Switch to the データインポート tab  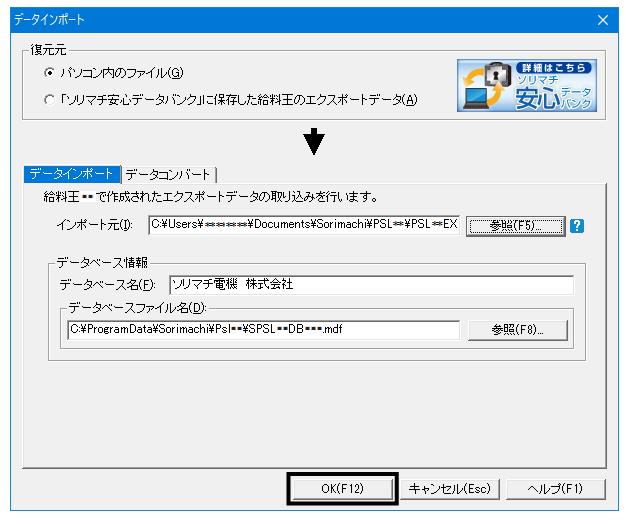click(x=72, y=174)
